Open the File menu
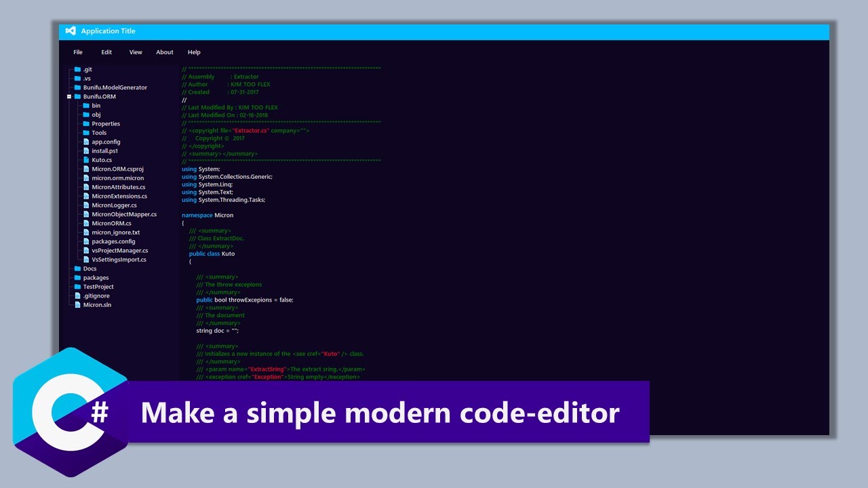 [x=78, y=52]
